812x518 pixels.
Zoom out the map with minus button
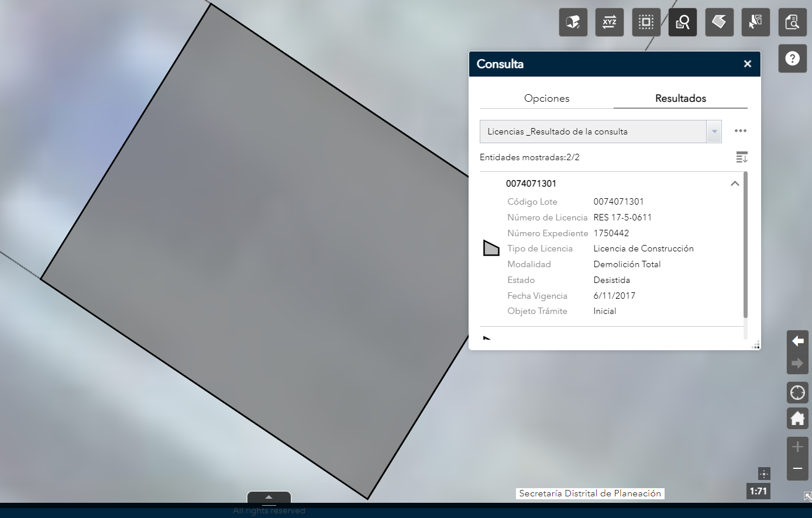click(797, 468)
